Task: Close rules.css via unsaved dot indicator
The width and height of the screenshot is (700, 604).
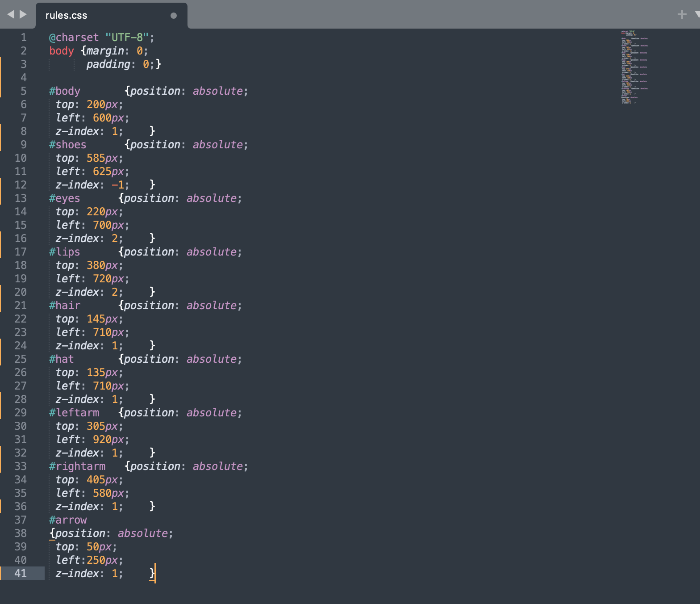Action: click(174, 16)
